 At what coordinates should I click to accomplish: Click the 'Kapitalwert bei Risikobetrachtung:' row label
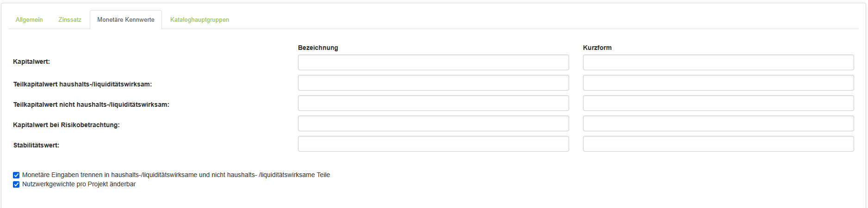point(66,125)
